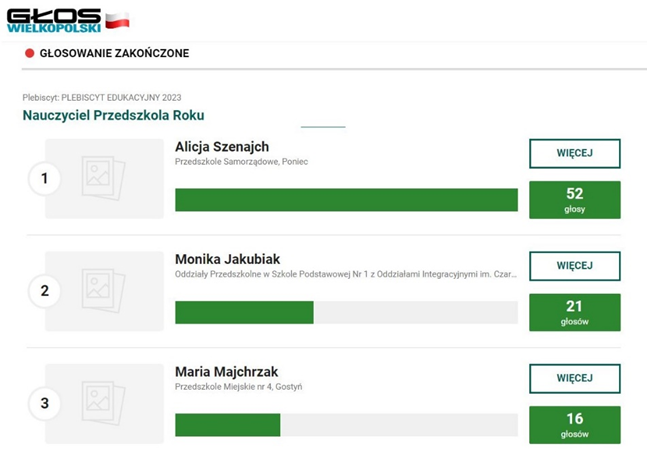Screen dimensions: 647x461
Task: Open candidate name Alicja Szenajch
Action: pos(222,147)
